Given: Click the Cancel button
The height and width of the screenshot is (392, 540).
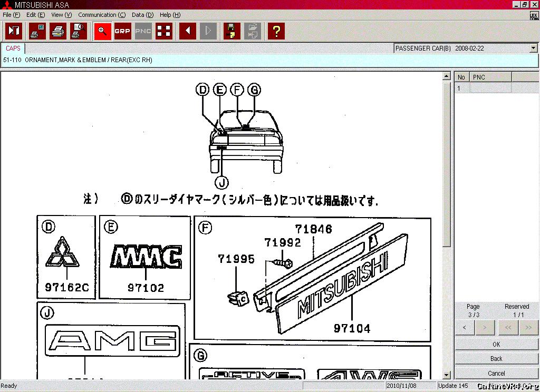Looking at the screenshot, I should click(496, 373).
